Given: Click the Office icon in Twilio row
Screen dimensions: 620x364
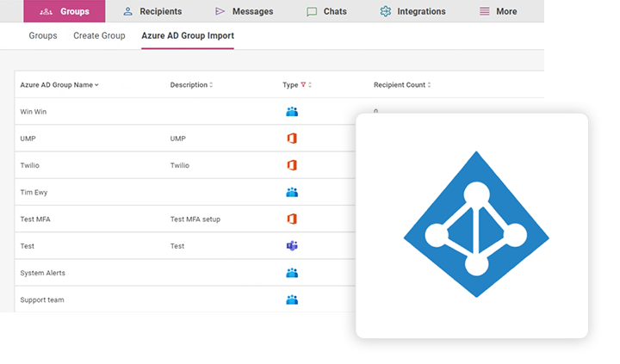Looking at the screenshot, I should [291, 165].
